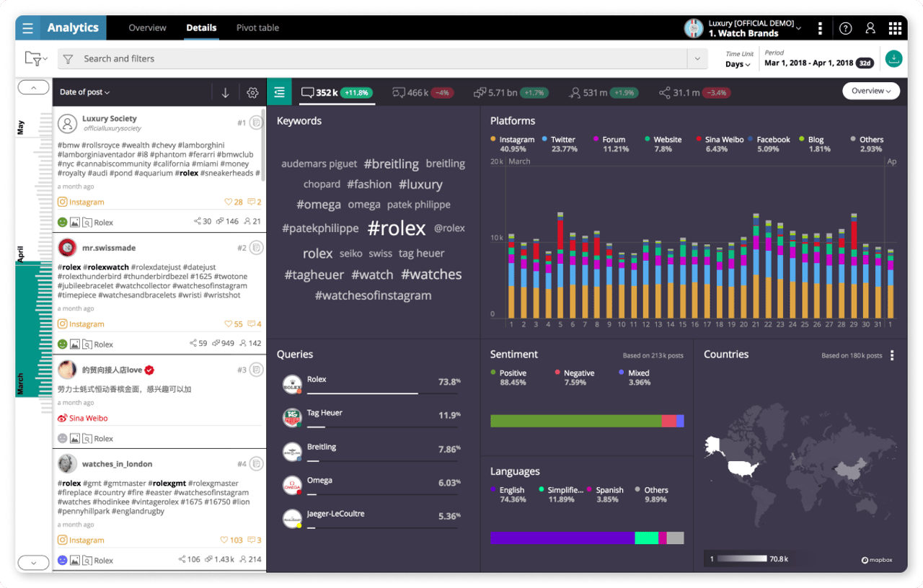The width and height of the screenshot is (923, 588).
Task: Collapse the post list panel toggle
Action: pyautogui.click(x=280, y=92)
